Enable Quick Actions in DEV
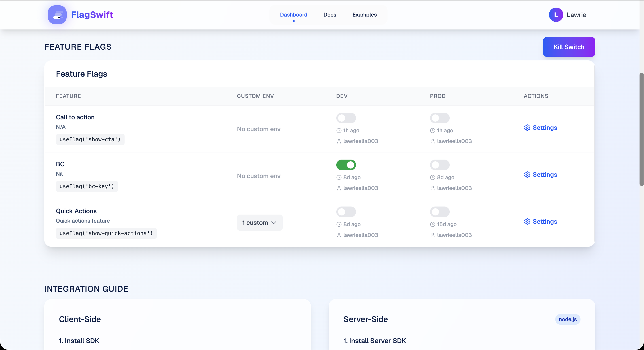Image resolution: width=644 pixels, height=350 pixels. pos(346,212)
